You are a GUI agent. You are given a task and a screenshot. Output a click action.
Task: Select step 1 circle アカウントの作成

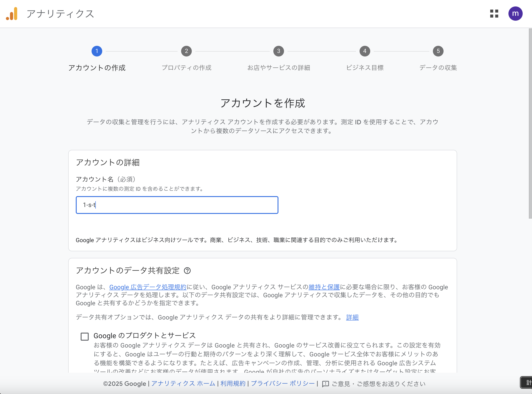pos(97,51)
